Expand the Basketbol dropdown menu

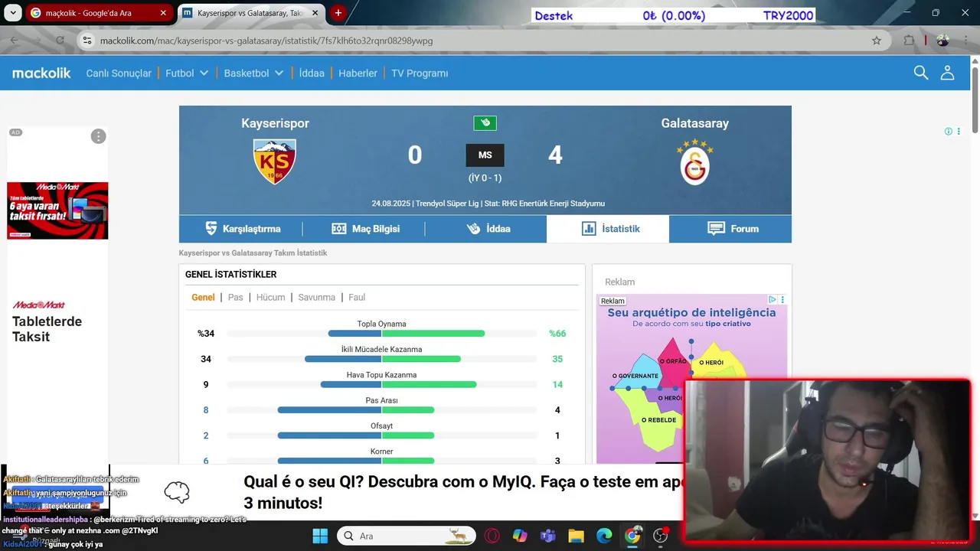(253, 73)
